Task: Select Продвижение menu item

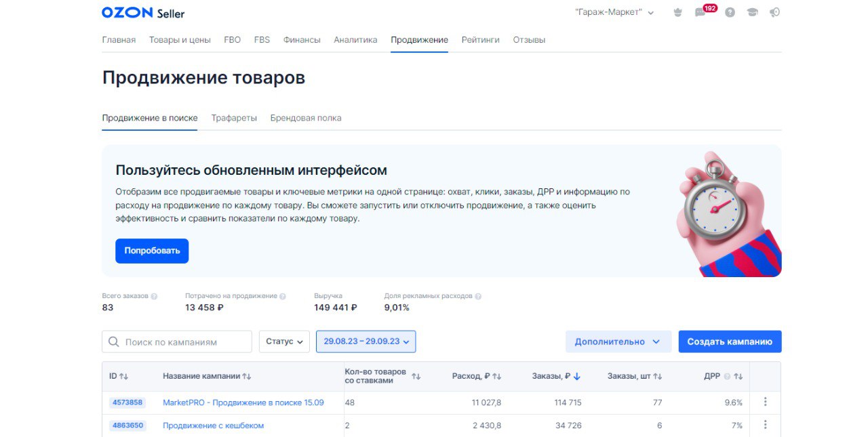Action: pos(419,39)
